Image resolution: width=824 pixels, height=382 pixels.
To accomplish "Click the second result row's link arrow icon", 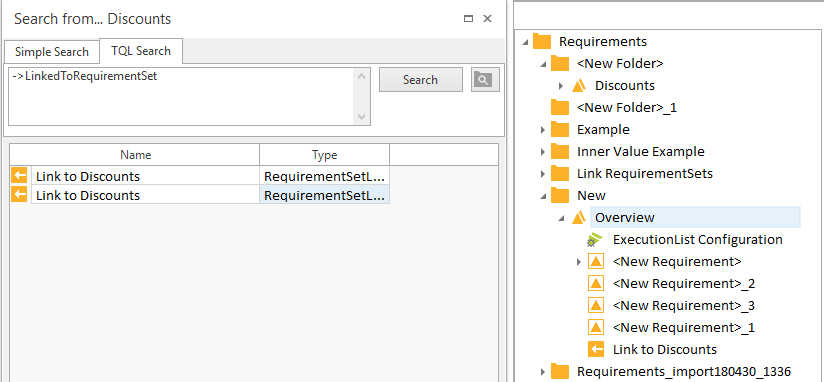I will click(x=19, y=195).
